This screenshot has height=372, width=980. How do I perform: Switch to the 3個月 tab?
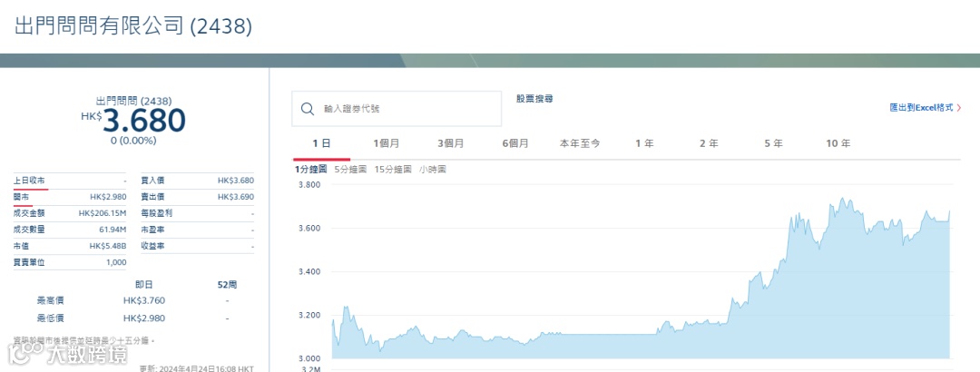[451, 143]
